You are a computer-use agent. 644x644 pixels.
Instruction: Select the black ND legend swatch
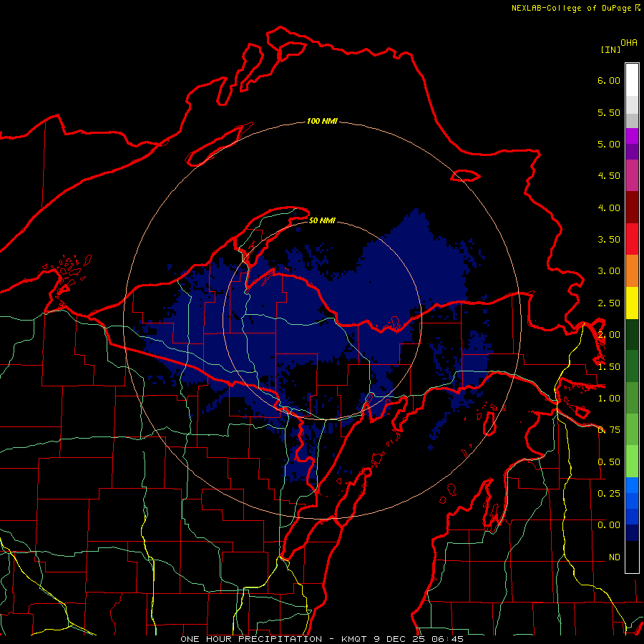pos(632,557)
